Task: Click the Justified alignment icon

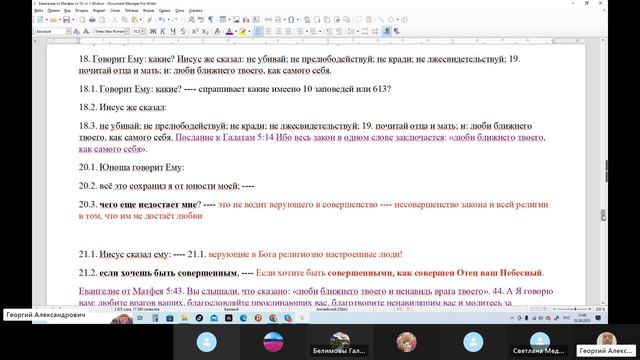Action: [x=288, y=31]
